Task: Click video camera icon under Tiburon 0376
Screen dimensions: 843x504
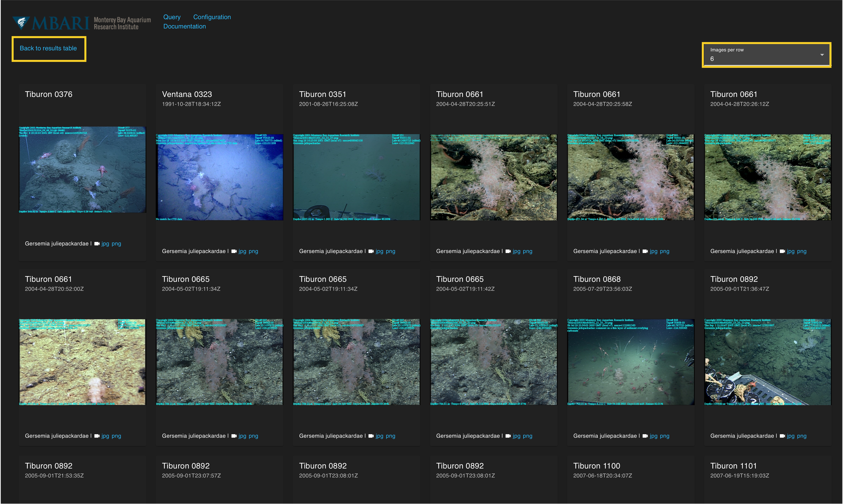Action: [97, 244]
